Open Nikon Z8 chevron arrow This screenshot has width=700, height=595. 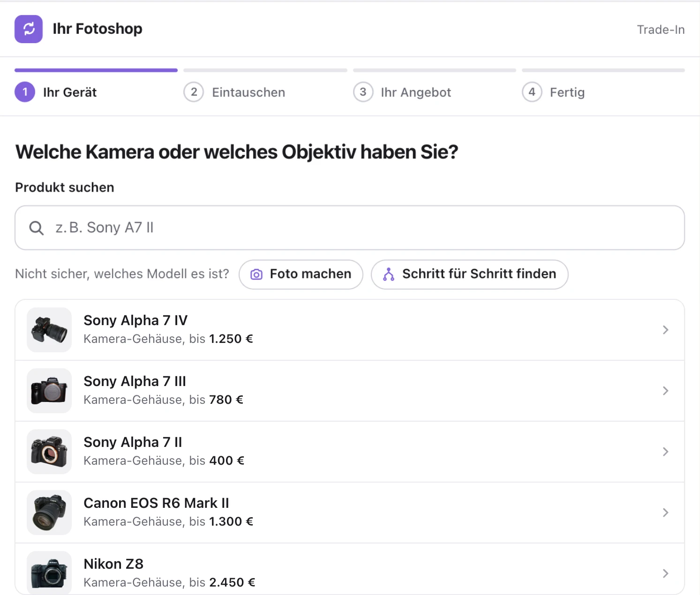pos(665,573)
